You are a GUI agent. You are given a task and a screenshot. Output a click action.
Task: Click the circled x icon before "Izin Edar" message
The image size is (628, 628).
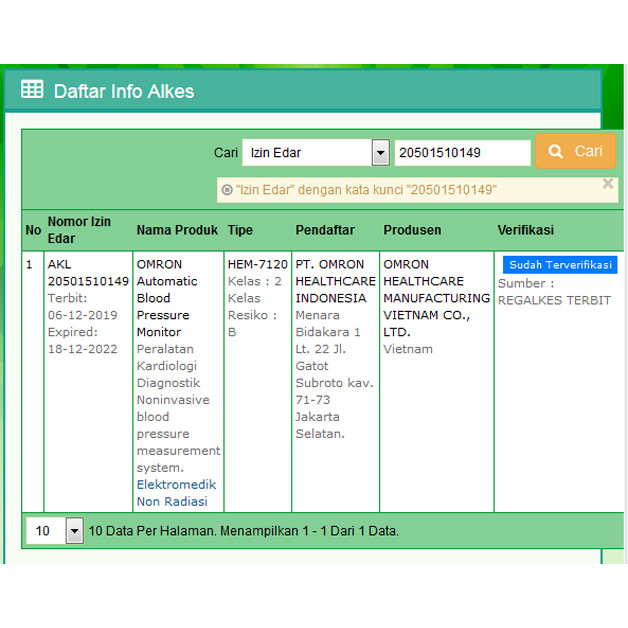click(227, 190)
